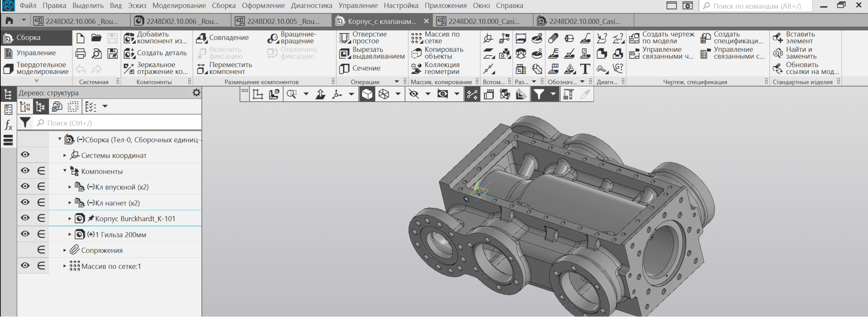The height and width of the screenshot is (317, 868).
Task: Hide Кл впускной component via eye icon
Action: point(25,187)
